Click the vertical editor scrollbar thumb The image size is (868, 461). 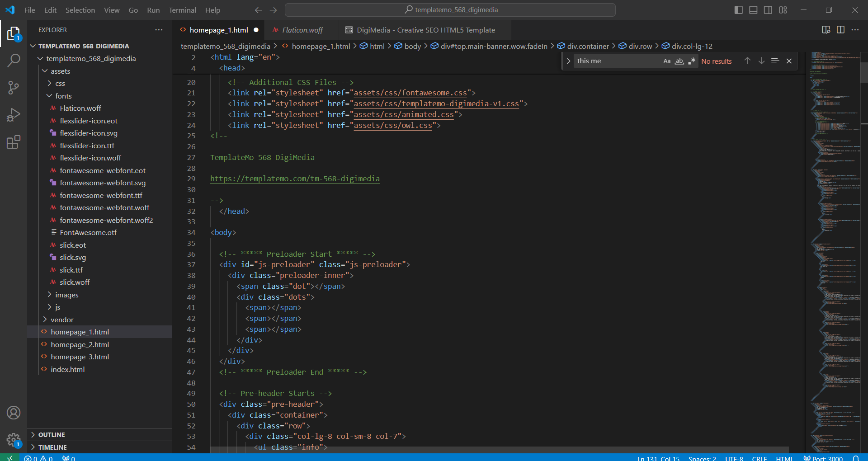coord(864,72)
